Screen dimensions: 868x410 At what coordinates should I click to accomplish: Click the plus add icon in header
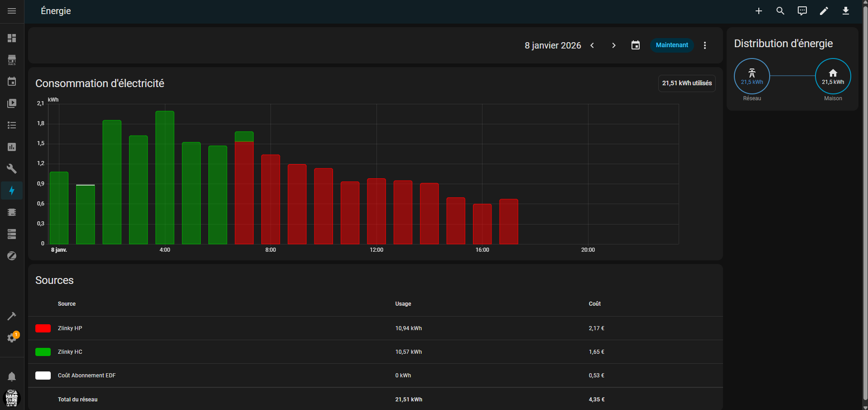point(758,11)
